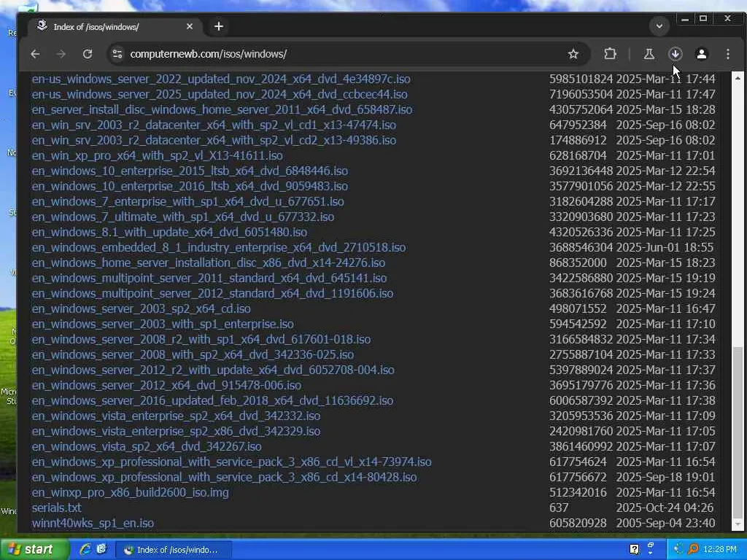Viewport: 747px width, 560px height.
Task: Select date 2025-Jun-01 18:55 text
Action: coord(665,247)
